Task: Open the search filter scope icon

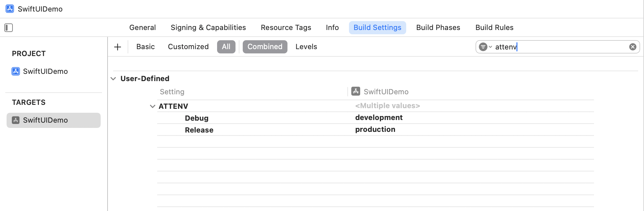Action: coord(485,47)
